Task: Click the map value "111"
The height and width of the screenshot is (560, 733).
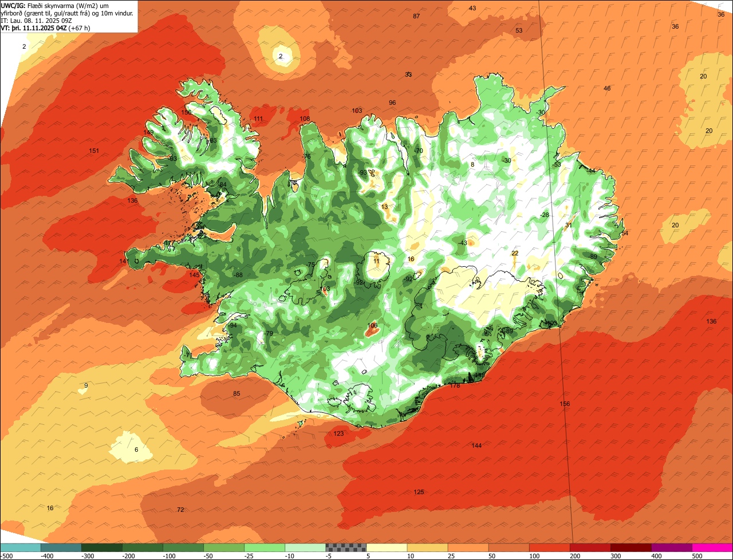Action: coord(258,119)
